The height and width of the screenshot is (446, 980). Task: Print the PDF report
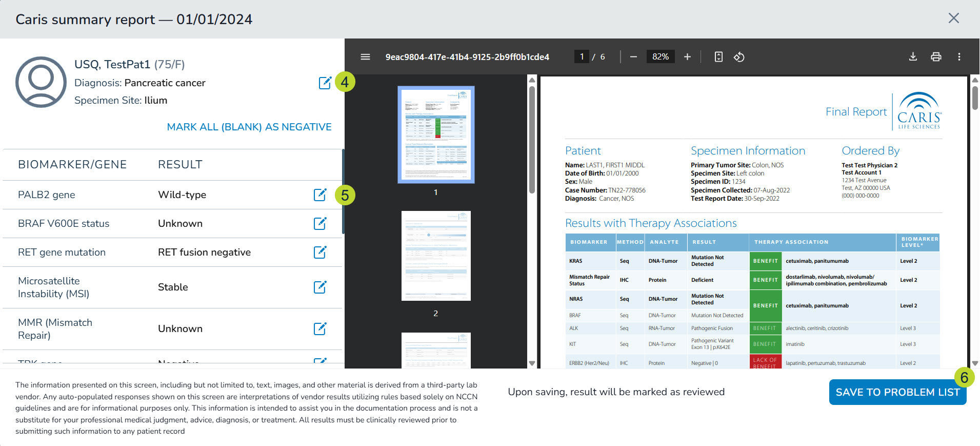pyautogui.click(x=936, y=57)
